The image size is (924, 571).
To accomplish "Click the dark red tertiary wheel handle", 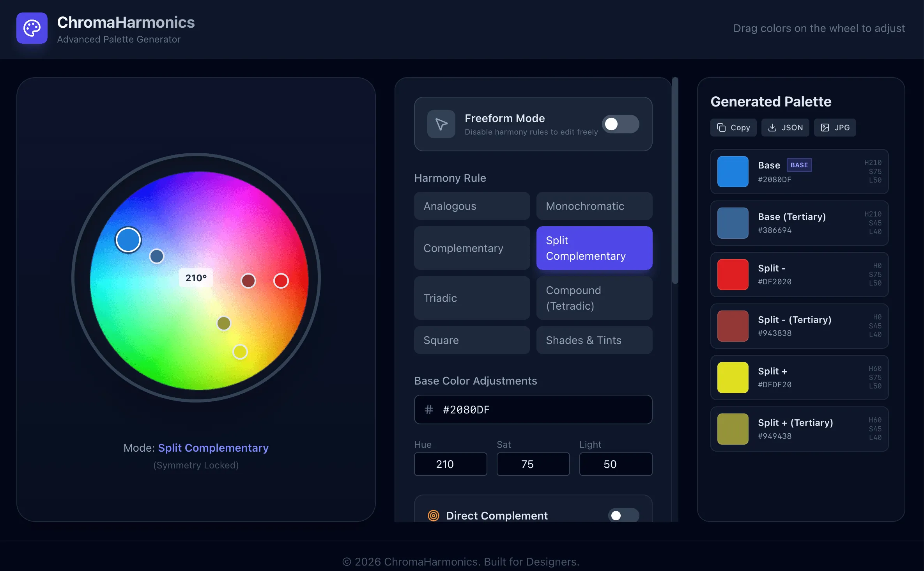I will [248, 281].
